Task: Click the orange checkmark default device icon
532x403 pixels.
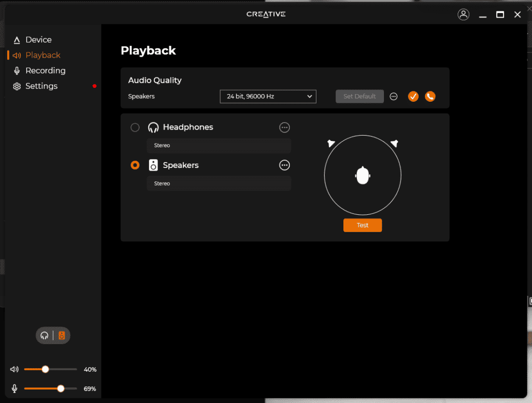Action: (x=413, y=96)
